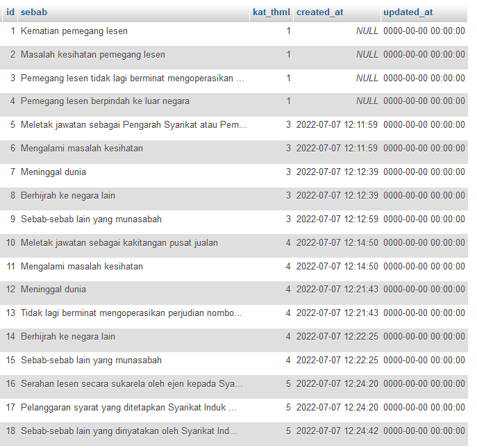Viewport: 477px width, 448px height.
Task: Select the 'Kematian pemegang lesen' cell
Action: [74, 31]
